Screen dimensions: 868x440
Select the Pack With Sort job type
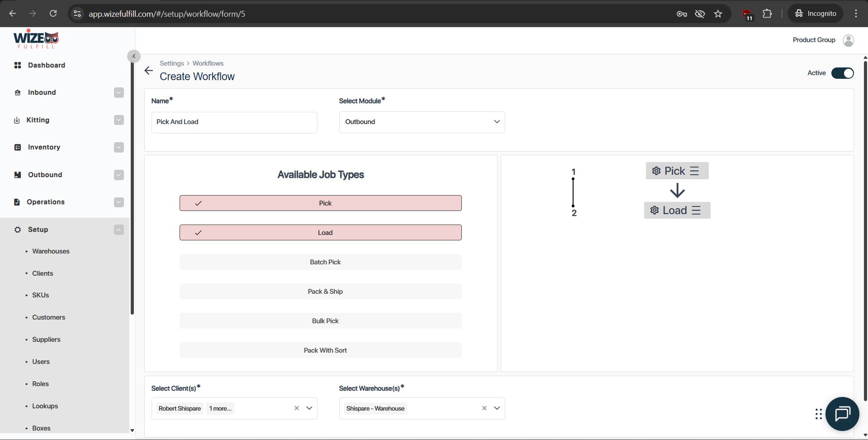tap(321, 350)
